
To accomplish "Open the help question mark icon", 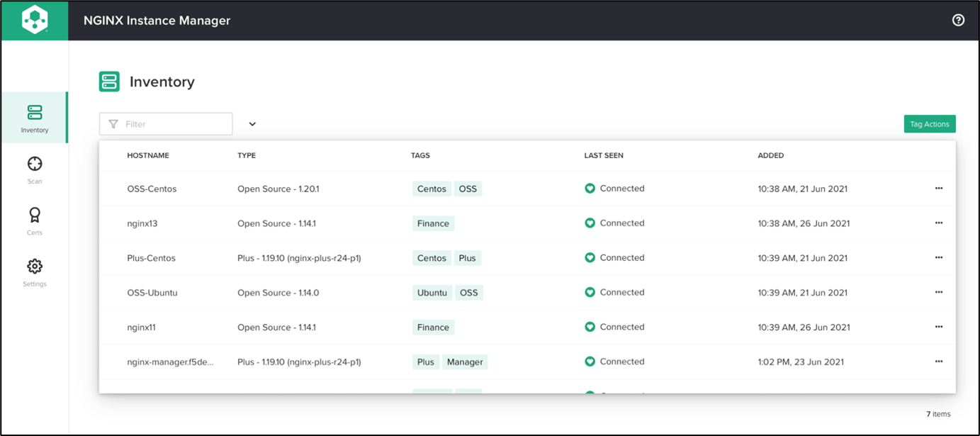I will [x=958, y=21].
